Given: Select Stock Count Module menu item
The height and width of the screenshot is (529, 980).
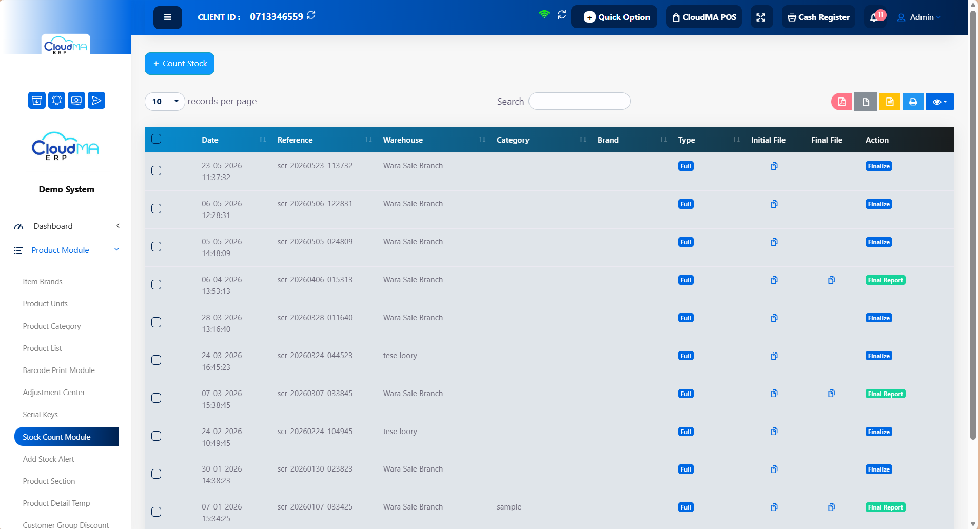Looking at the screenshot, I should pyautogui.click(x=67, y=437).
